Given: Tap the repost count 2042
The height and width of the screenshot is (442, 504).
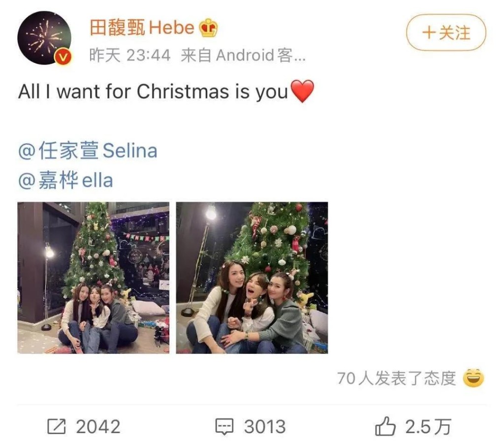Looking at the screenshot, I should (98, 427).
